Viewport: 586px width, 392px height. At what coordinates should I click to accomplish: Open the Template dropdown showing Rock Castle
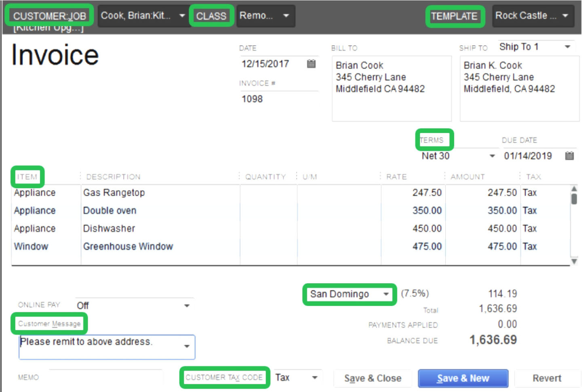(x=565, y=16)
